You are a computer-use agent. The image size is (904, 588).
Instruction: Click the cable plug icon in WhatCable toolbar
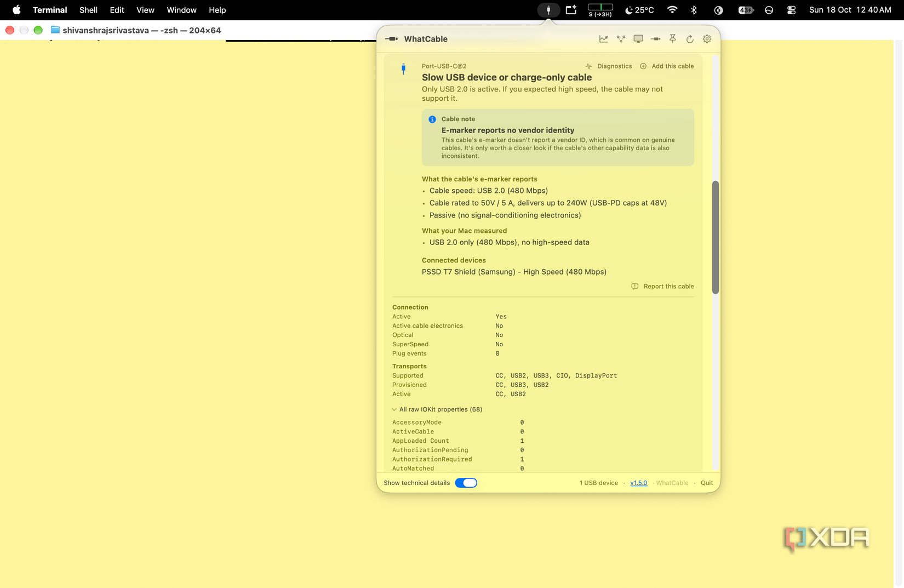click(x=655, y=39)
